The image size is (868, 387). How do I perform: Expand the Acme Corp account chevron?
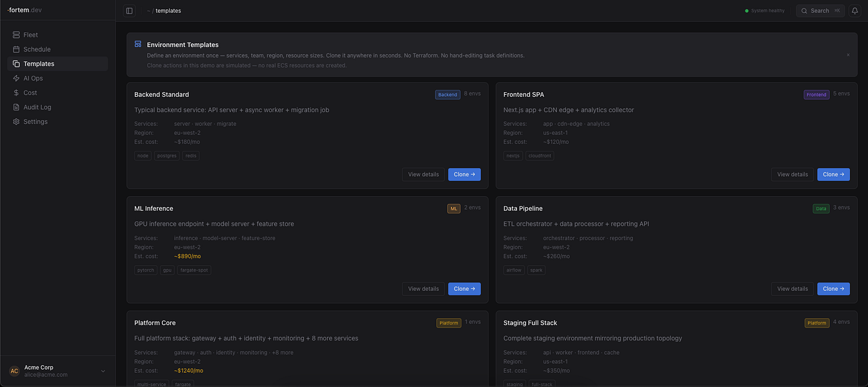point(103,371)
